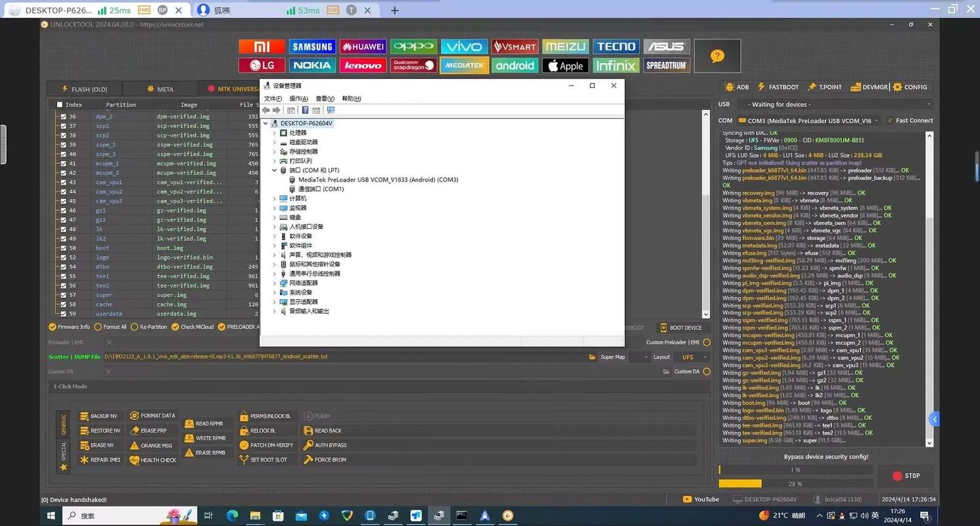Click the Windows taskbar search box
This screenshot has width=980, height=526.
(x=130, y=516)
